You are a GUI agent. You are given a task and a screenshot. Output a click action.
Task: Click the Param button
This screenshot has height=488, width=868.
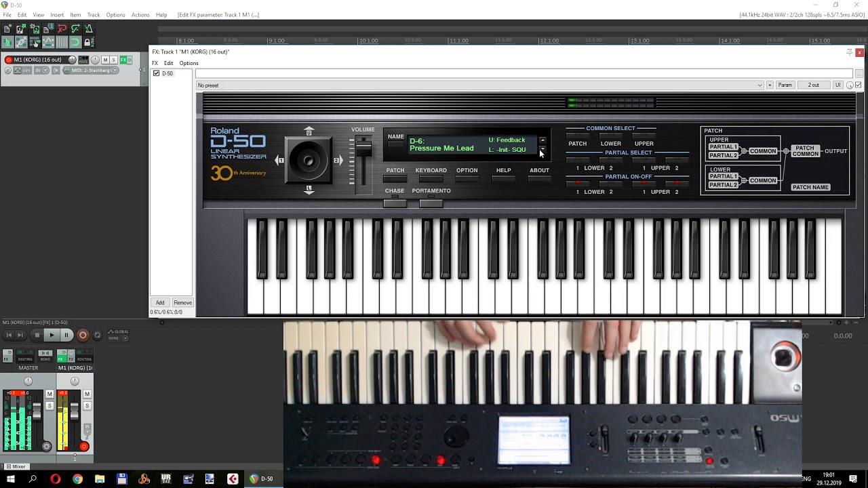tap(785, 85)
